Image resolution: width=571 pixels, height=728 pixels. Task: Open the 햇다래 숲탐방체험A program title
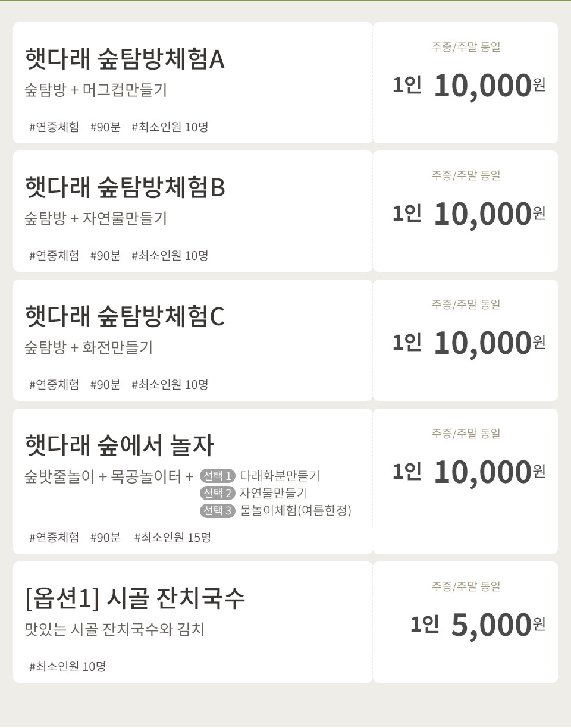coord(124,59)
